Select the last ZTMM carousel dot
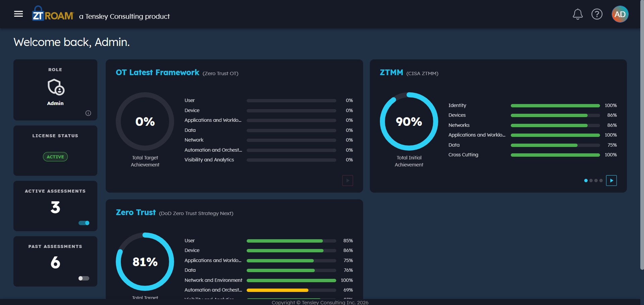644x305 pixels. (601, 181)
